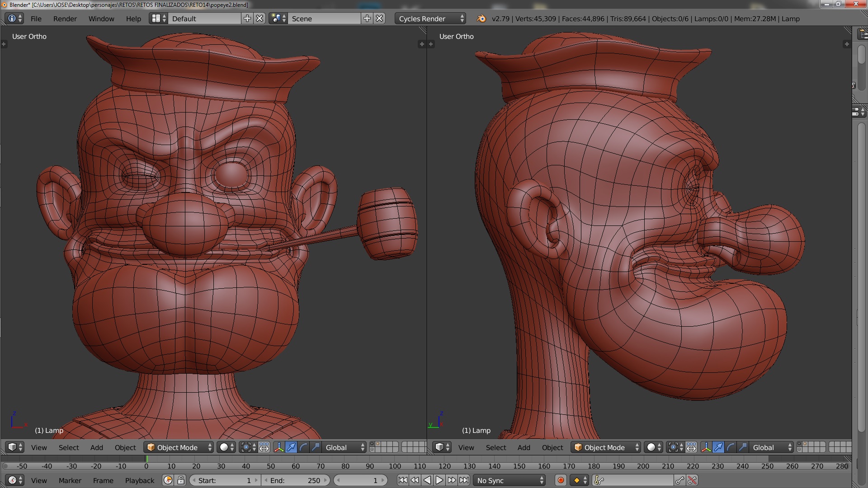Open left viewport editor type selector

[14, 447]
